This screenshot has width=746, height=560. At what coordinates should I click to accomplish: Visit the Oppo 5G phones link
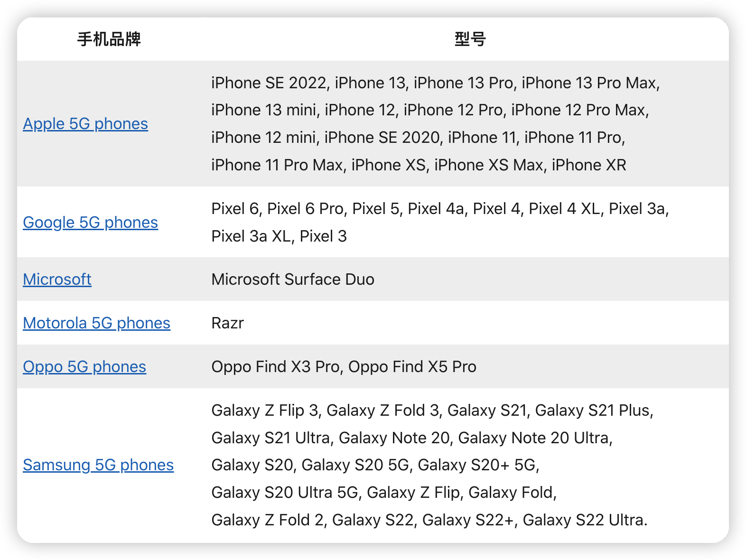click(x=84, y=367)
